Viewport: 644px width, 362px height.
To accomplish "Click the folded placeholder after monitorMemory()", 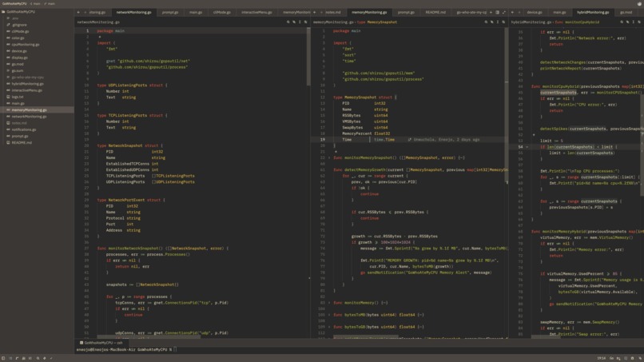I will (384, 303).
